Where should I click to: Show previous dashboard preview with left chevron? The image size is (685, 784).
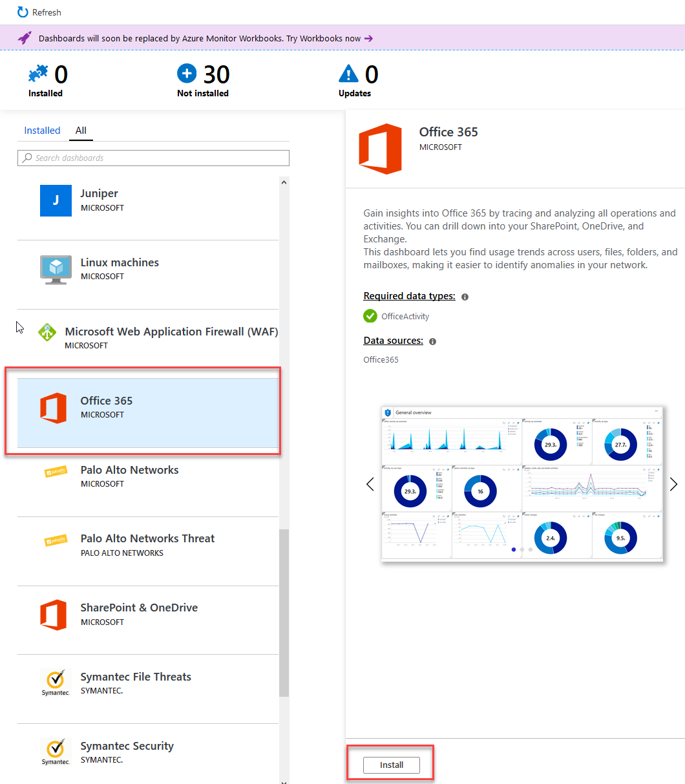pyautogui.click(x=370, y=484)
